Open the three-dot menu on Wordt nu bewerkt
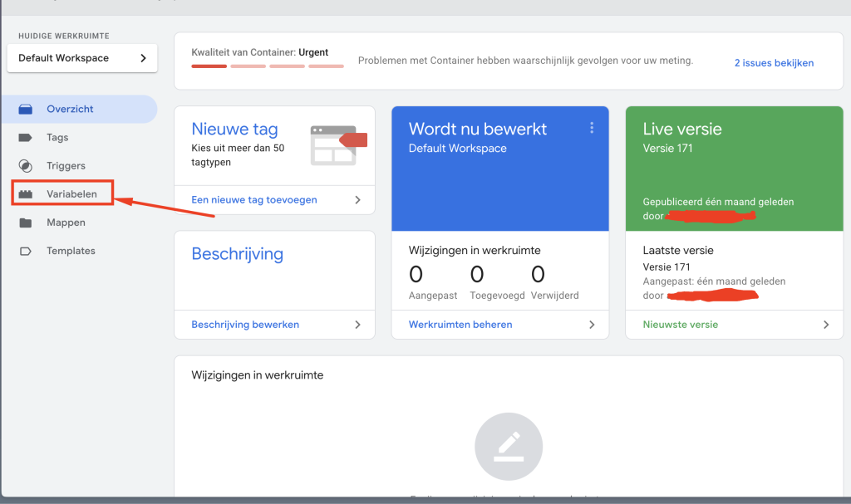The height and width of the screenshot is (504, 851). pyautogui.click(x=592, y=128)
